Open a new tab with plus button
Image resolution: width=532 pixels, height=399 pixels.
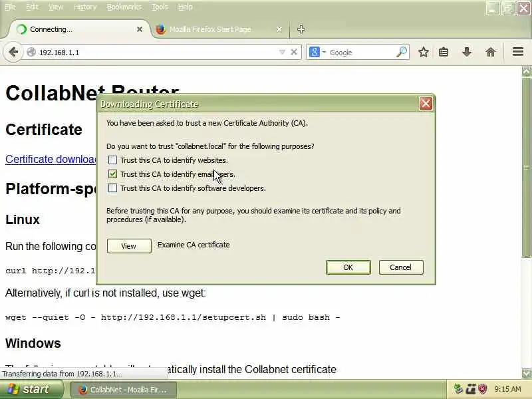[301, 29]
